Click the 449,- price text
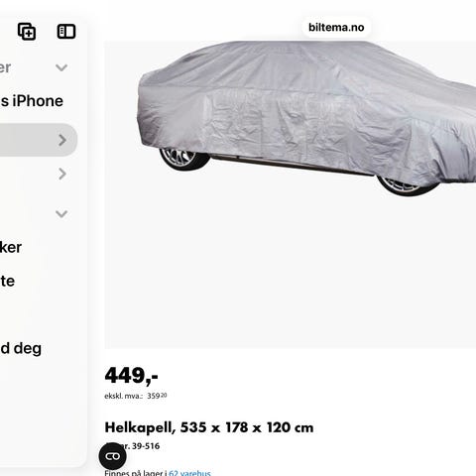 tap(131, 376)
